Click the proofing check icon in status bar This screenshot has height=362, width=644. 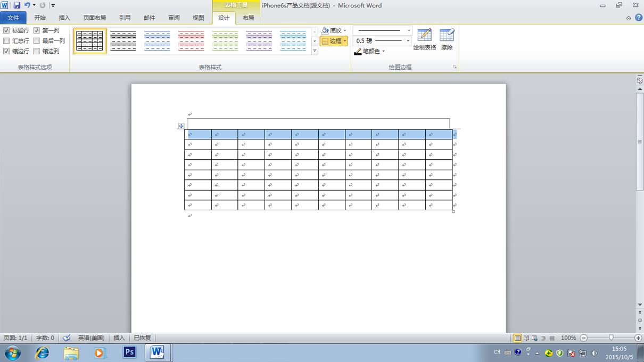tap(67, 338)
